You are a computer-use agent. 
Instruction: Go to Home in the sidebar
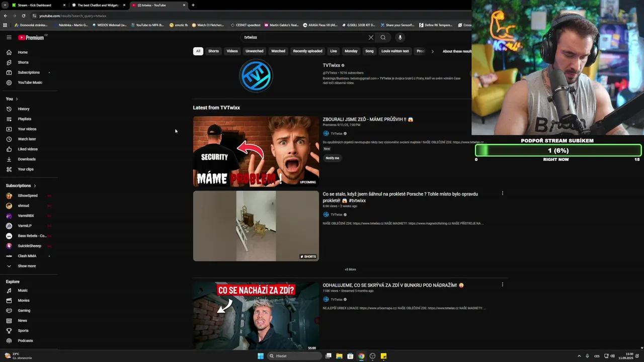tap(23, 52)
